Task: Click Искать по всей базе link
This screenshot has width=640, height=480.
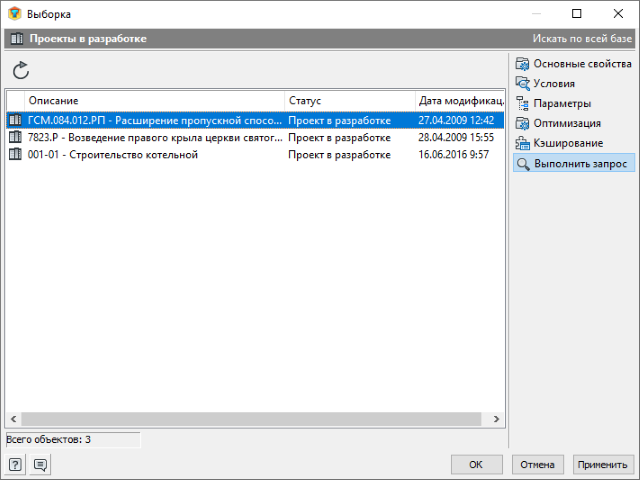Action: coord(582,39)
